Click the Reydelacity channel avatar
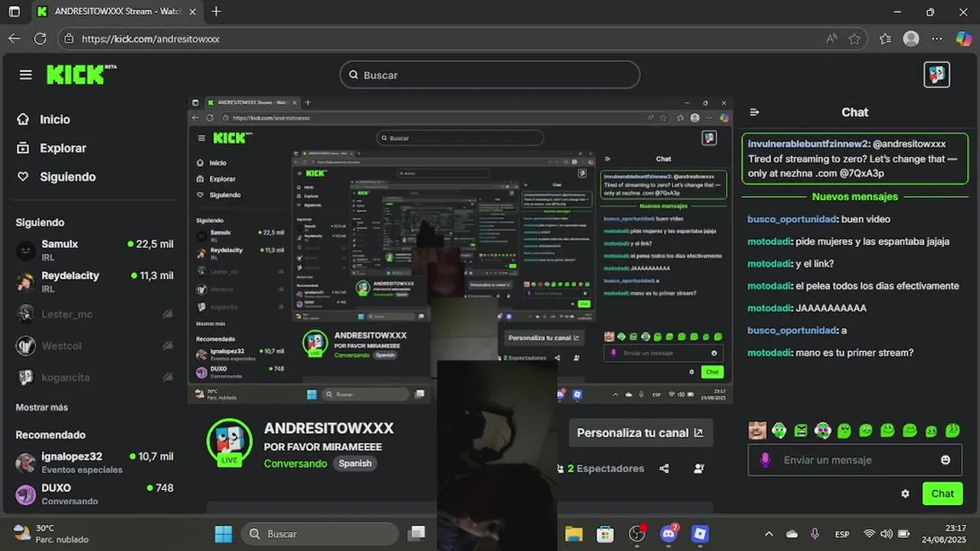The height and width of the screenshot is (551, 980). tap(26, 282)
